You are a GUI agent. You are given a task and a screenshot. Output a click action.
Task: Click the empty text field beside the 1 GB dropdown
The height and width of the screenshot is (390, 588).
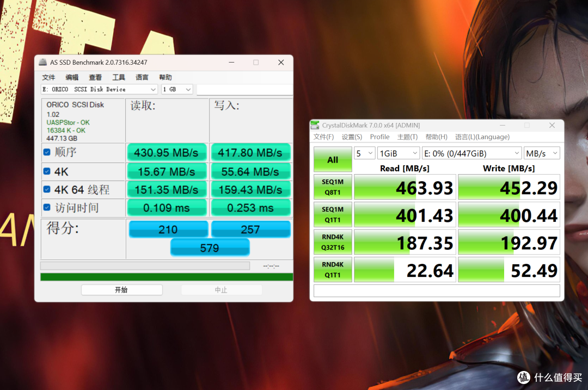pos(244,90)
